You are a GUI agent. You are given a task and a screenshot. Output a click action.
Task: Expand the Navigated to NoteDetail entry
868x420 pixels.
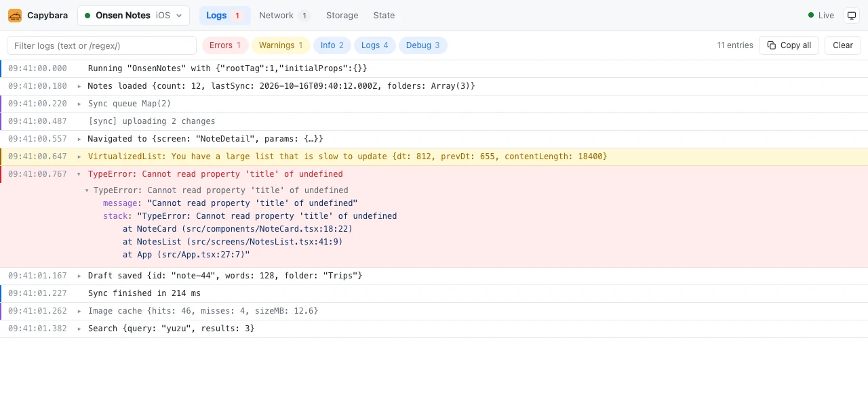pos(79,139)
